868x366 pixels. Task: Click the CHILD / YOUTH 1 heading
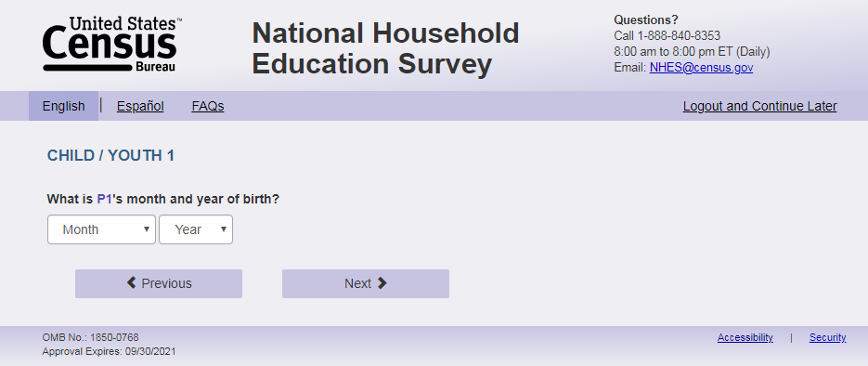pos(110,155)
